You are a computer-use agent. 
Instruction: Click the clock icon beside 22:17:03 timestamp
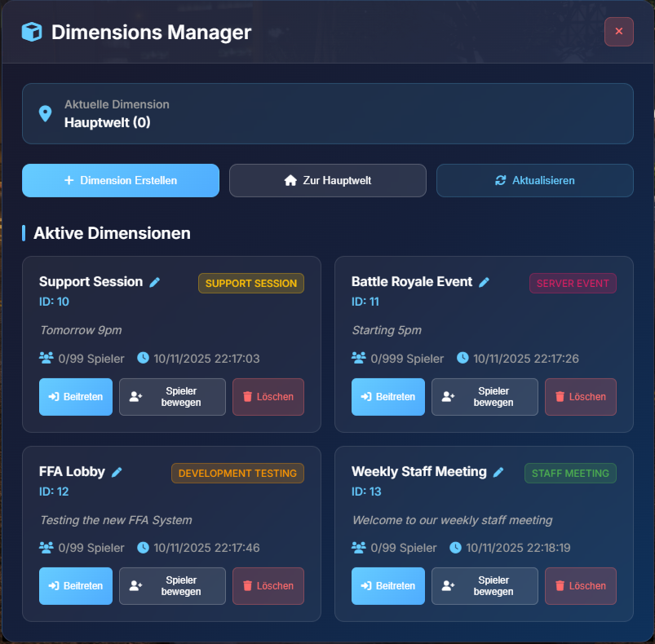[x=144, y=358]
